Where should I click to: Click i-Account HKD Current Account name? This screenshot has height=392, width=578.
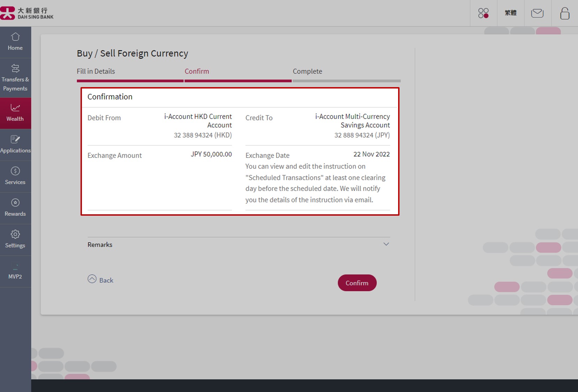click(198, 121)
